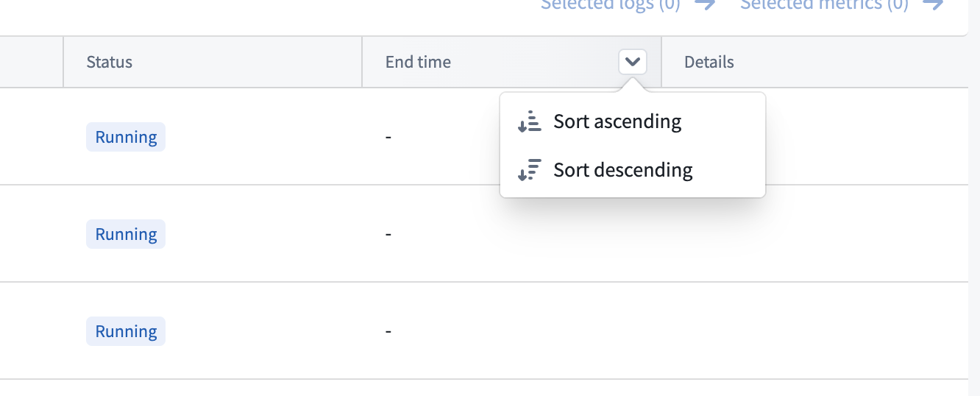Click arrow icon beside Selected logs
Screen dimensions: 980x396
[x=705, y=4]
